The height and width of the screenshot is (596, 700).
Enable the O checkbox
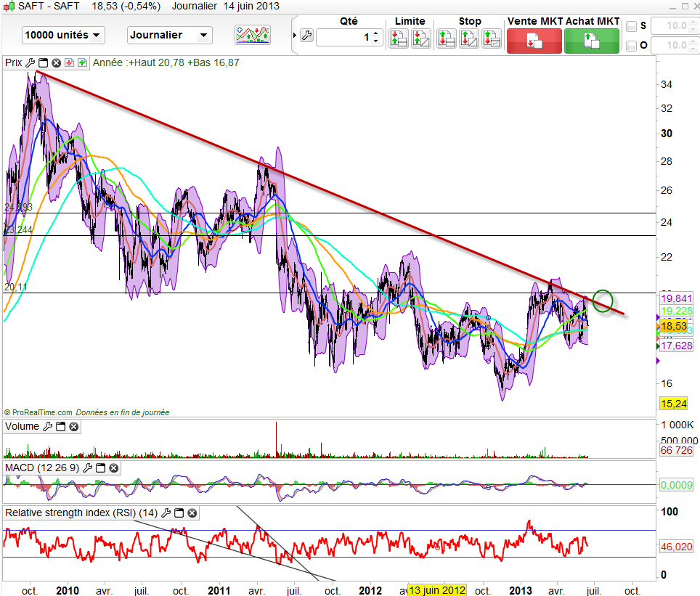pos(631,46)
